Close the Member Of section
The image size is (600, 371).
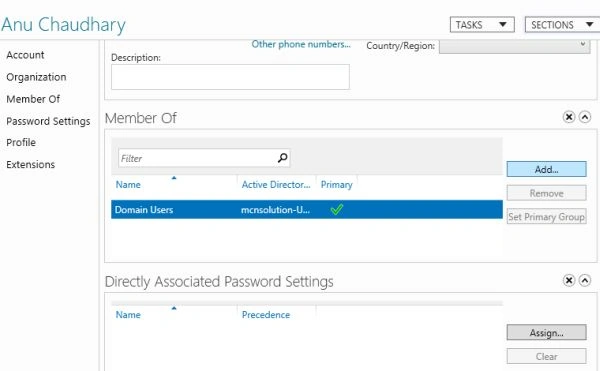(x=569, y=117)
